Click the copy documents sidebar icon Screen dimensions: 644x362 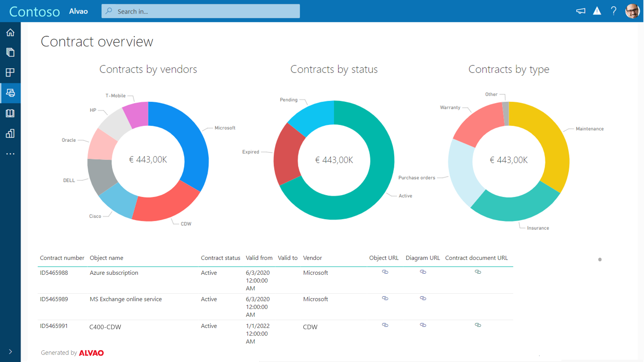click(x=10, y=53)
